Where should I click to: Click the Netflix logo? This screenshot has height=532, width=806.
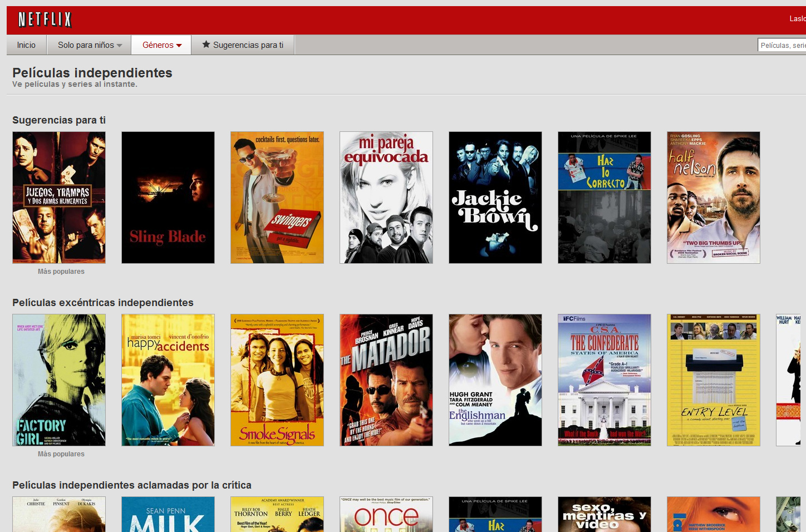tap(45, 20)
